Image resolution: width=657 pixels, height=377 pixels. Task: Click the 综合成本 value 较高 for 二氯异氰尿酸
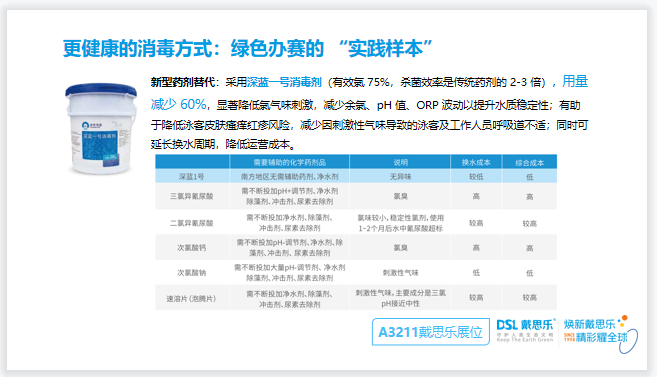pyautogui.click(x=530, y=223)
